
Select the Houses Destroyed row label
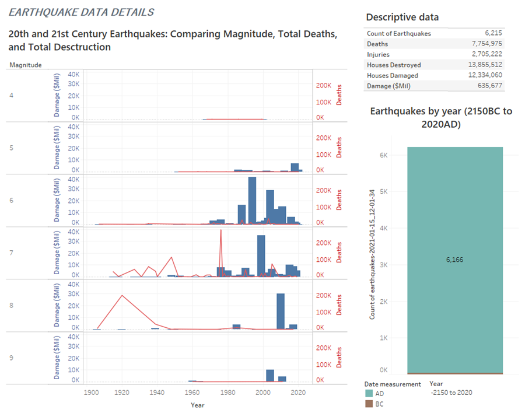394,65
